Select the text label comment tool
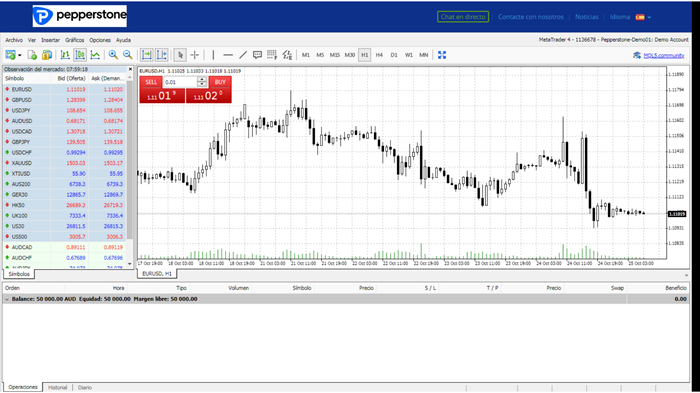The width and height of the screenshot is (700, 393). 257,55
